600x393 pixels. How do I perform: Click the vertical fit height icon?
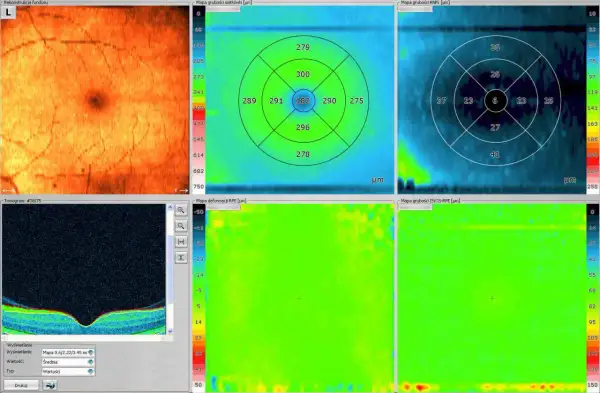181,257
